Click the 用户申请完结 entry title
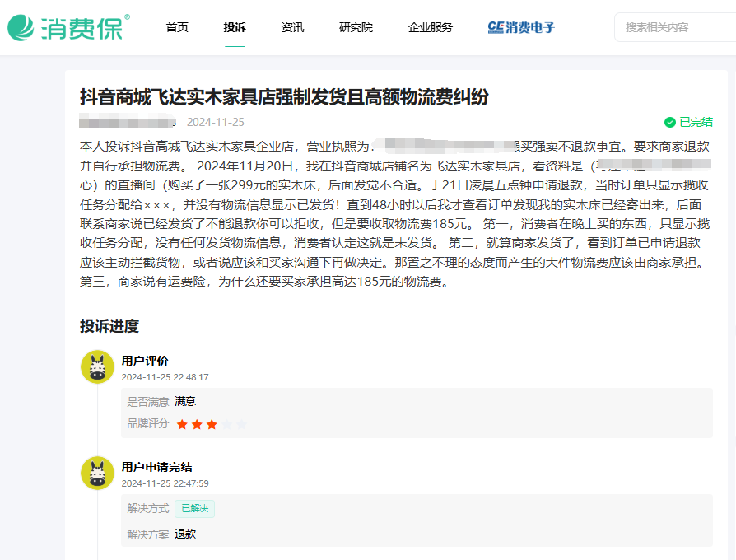Image resolution: width=736 pixels, height=560 pixels. 156,467
